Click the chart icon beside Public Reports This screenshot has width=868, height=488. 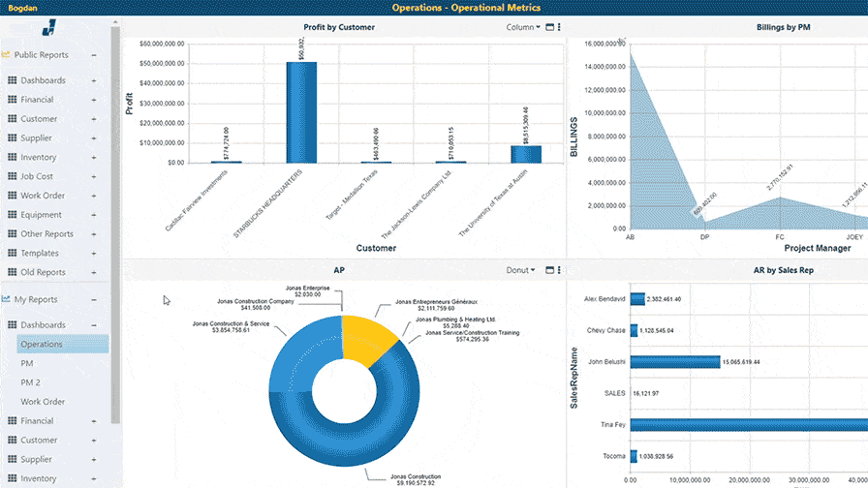pyautogui.click(x=6, y=55)
